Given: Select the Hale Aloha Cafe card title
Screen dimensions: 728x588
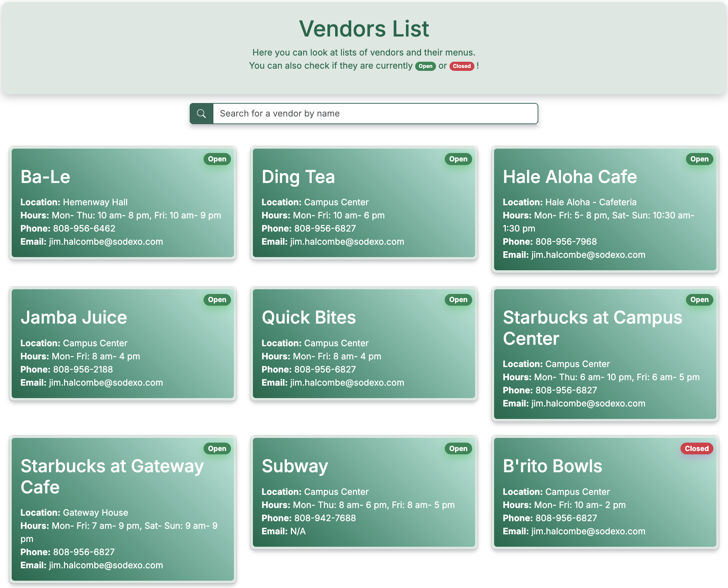Looking at the screenshot, I should [569, 177].
